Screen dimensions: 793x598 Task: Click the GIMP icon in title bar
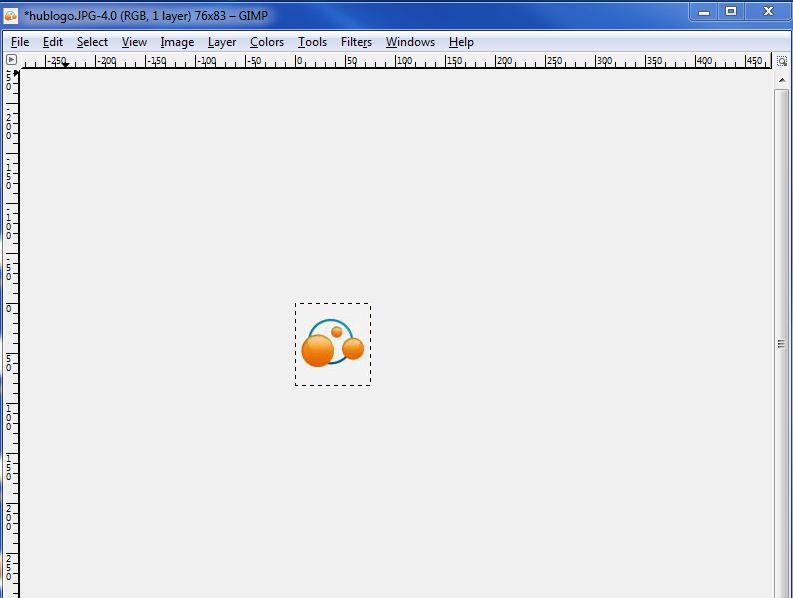[x=11, y=15]
